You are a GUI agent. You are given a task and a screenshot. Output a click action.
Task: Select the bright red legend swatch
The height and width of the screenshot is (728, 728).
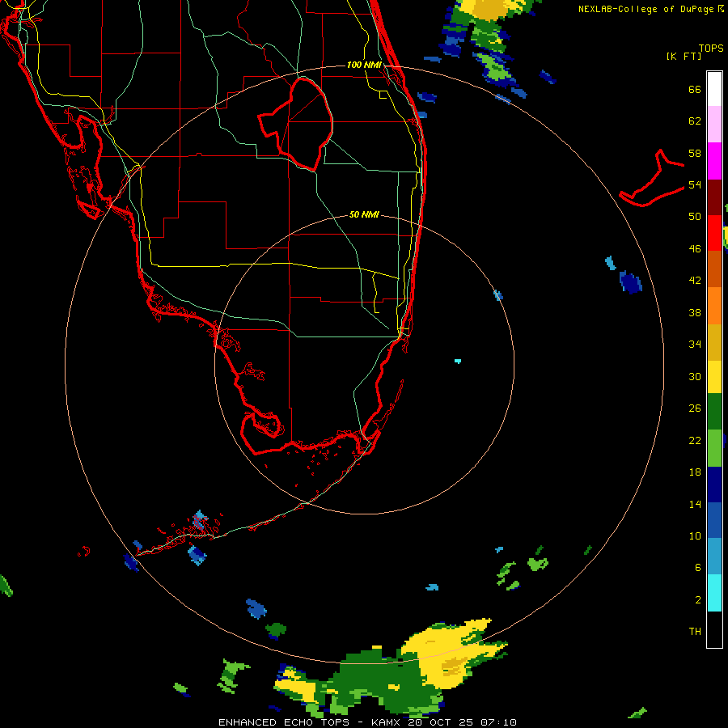point(714,233)
